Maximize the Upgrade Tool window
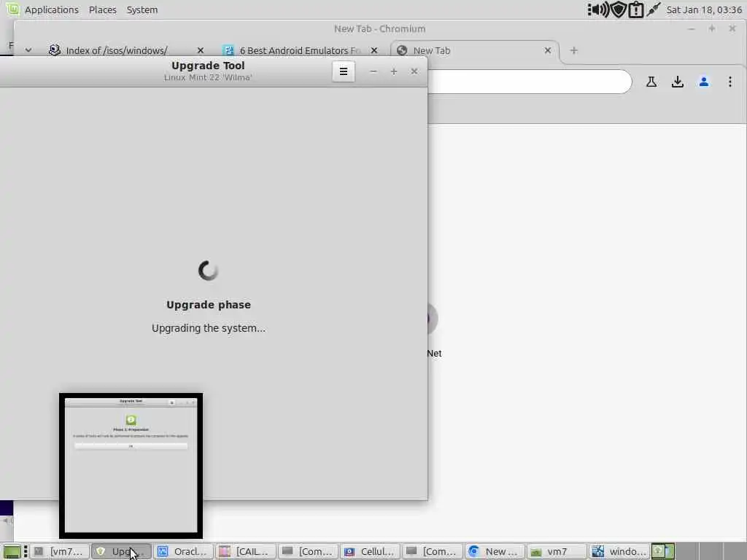 click(394, 71)
